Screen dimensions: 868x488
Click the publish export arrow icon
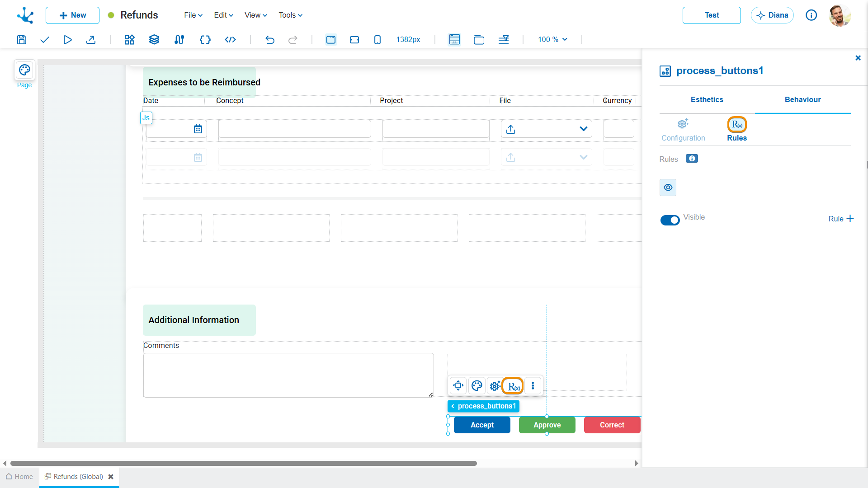[91, 40]
